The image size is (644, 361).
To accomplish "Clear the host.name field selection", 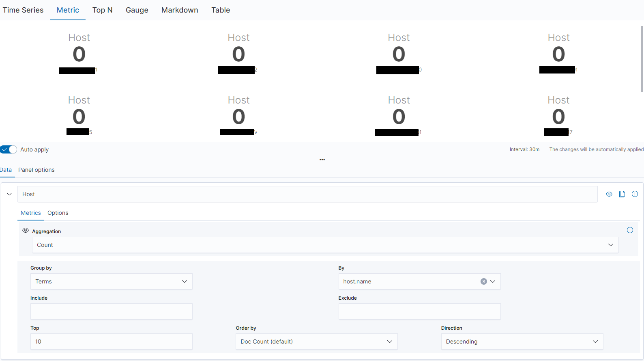I will pyautogui.click(x=484, y=281).
